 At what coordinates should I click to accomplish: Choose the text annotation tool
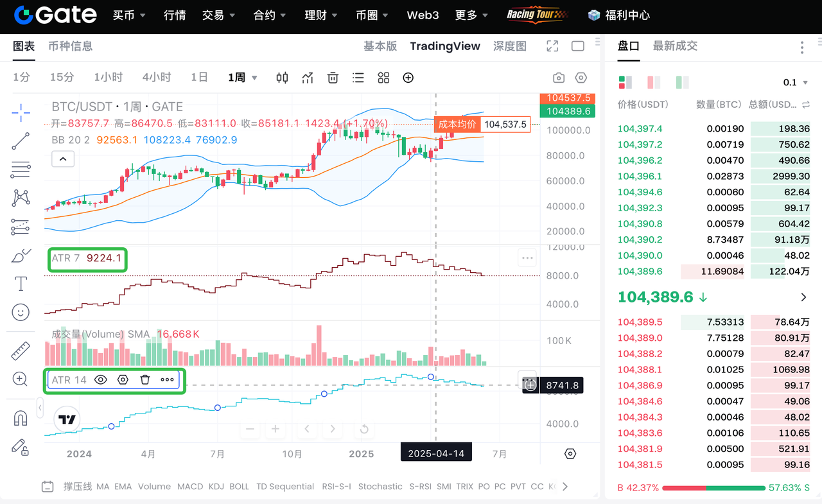(21, 284)
